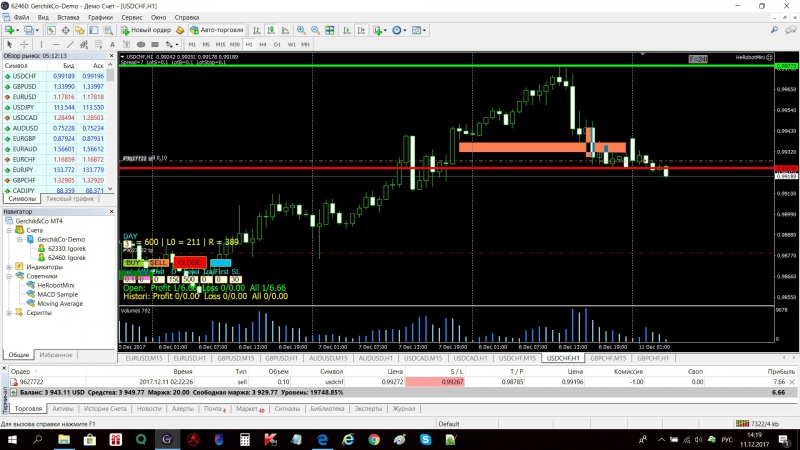Toggle chart auto scroll icon
The height and width of the screenshot is (450, 800).
coord(347,30)
